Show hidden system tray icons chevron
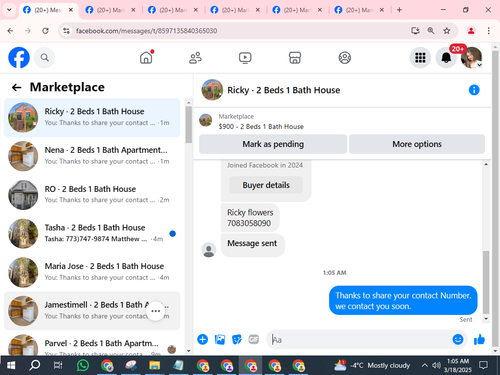Viewport: 500px width, 375px height. coord(424,365)
